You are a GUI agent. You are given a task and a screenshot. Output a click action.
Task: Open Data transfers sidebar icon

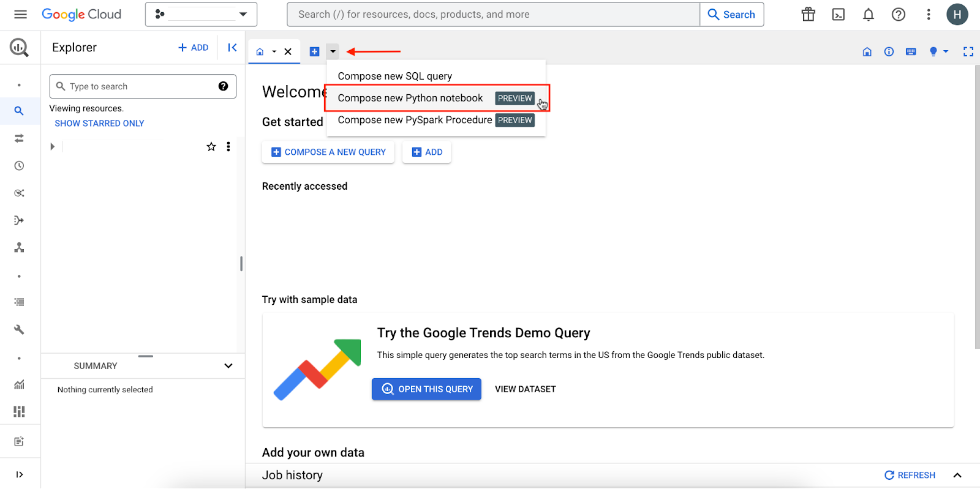(x=19, y=138)
